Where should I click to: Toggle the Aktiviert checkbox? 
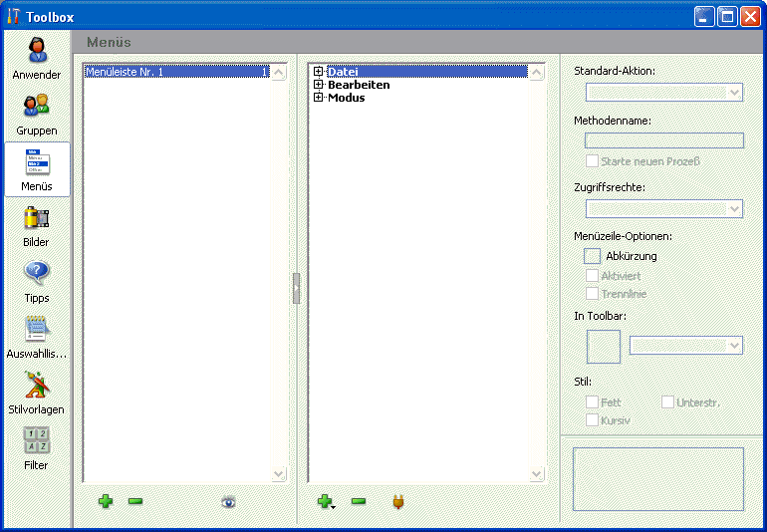coord(593,276)
